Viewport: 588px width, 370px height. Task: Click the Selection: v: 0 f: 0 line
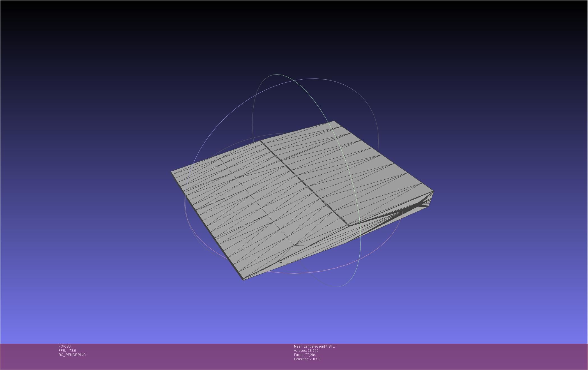(307, 359)
